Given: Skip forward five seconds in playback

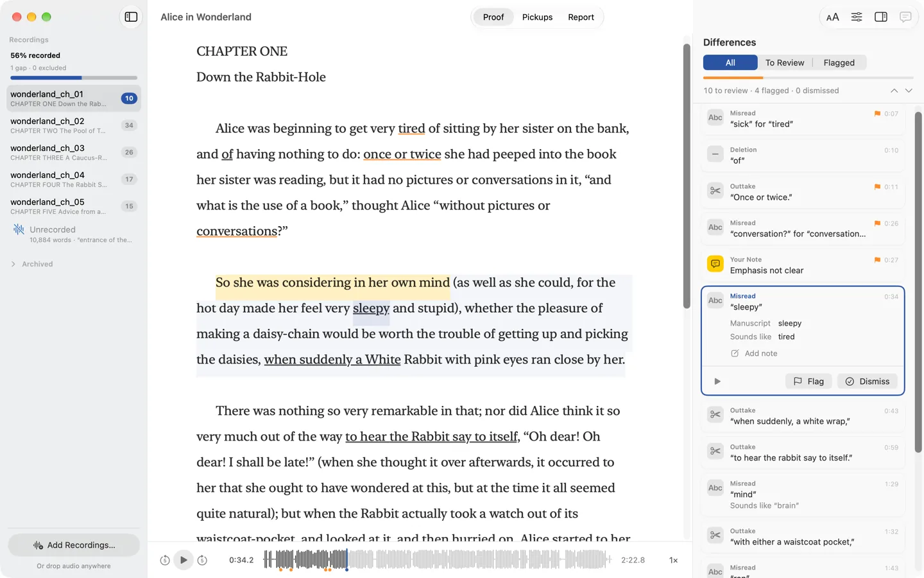Looking at the screenshot, I should point(202,560).
